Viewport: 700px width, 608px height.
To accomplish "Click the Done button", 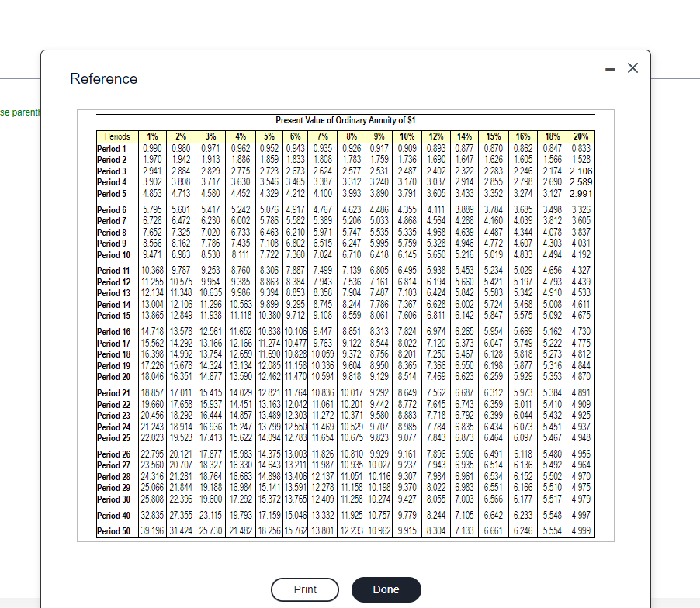I will coord(386,589).
